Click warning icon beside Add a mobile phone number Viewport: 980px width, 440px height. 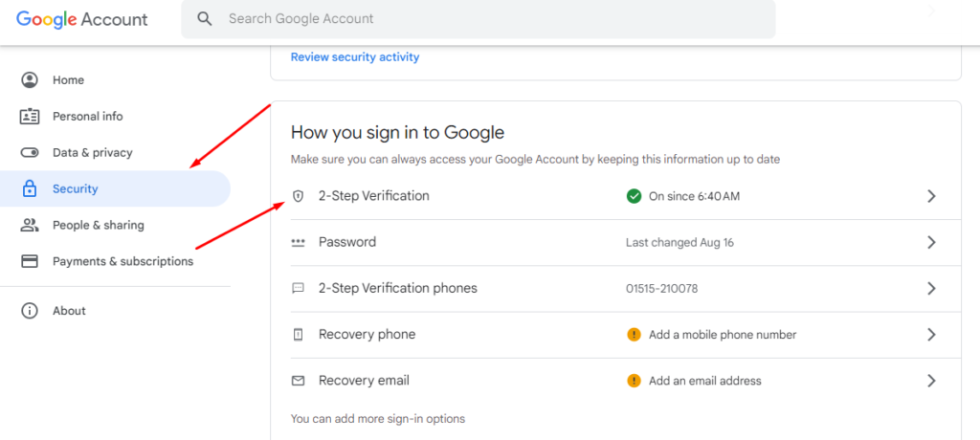point(634,335)
